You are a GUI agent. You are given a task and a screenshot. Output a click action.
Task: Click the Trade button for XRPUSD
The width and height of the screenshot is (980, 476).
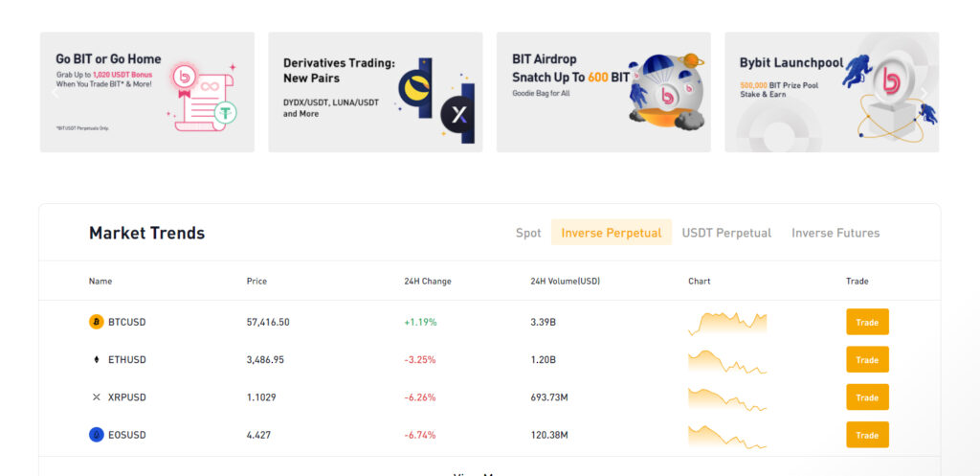867,397
